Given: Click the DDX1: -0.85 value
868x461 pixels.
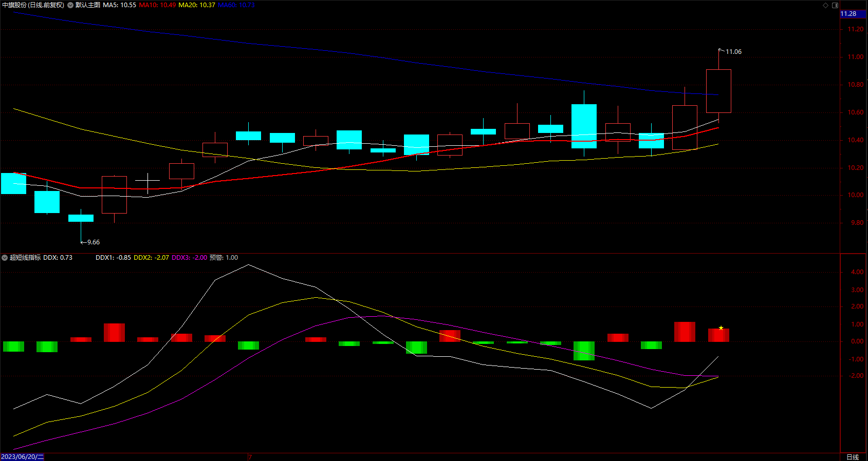Looking at the screenshot, I should tap(113, 258).
